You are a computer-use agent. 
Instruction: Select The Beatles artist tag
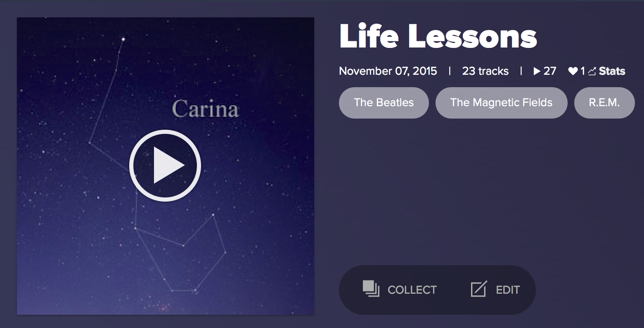pos(384,102)
